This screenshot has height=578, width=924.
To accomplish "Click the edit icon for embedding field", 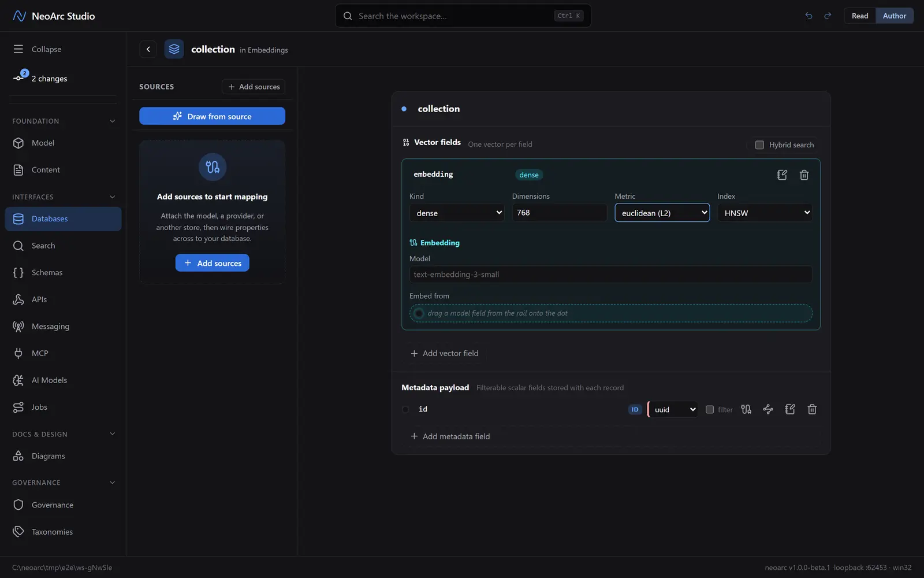I will click(782, 175).
